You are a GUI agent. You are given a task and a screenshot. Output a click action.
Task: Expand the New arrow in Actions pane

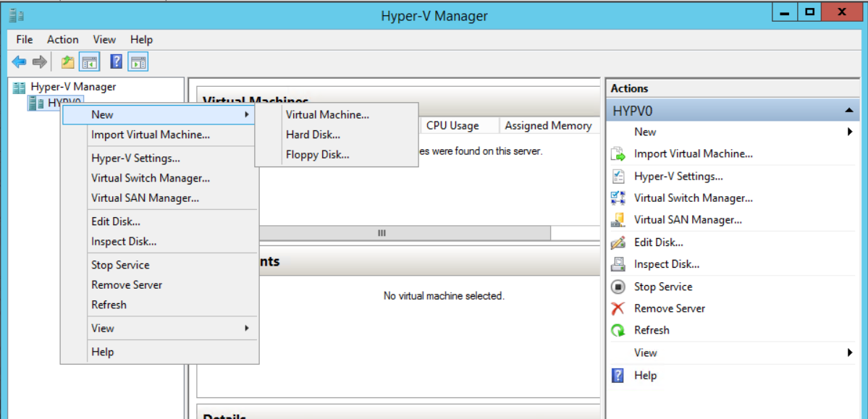tap(850, 132)
